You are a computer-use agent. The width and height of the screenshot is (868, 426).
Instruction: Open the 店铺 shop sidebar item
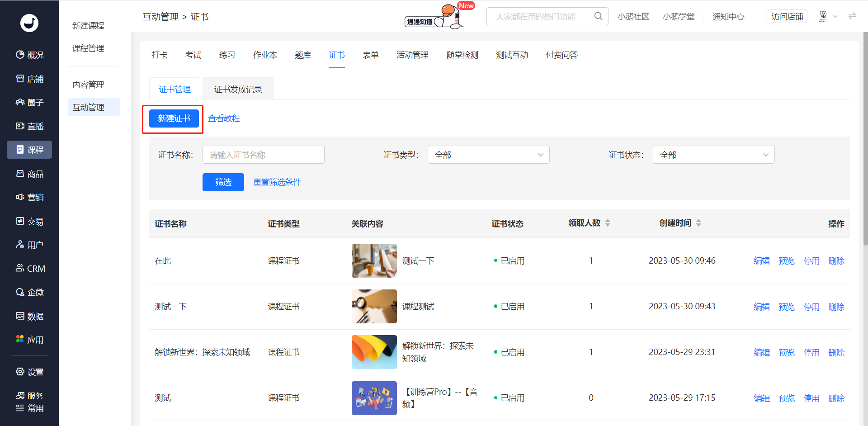pos(29,79)
